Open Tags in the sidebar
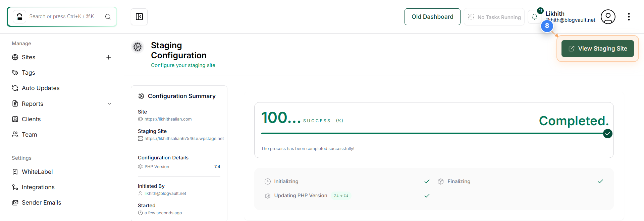This screenshot has width=644, height=221. click(x=29, y=73)
